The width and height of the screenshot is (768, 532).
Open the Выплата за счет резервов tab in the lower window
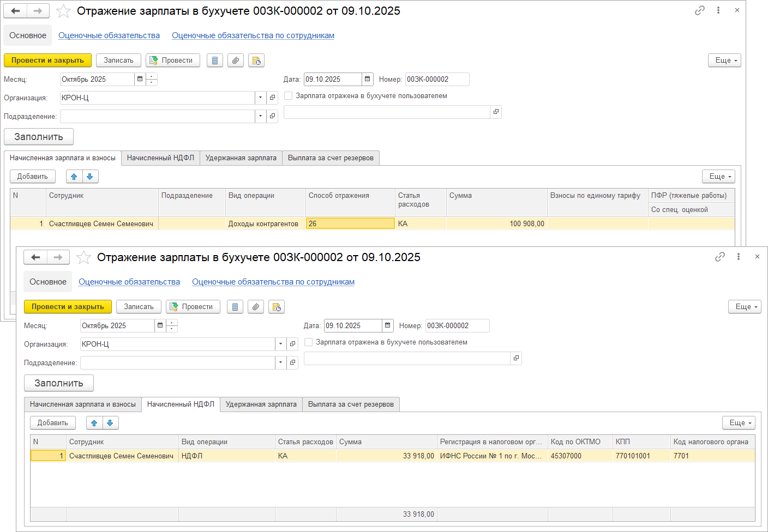351,404
